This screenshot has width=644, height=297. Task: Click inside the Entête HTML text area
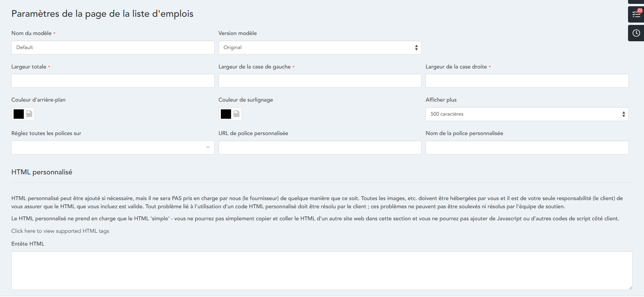[x=321, y=271]
